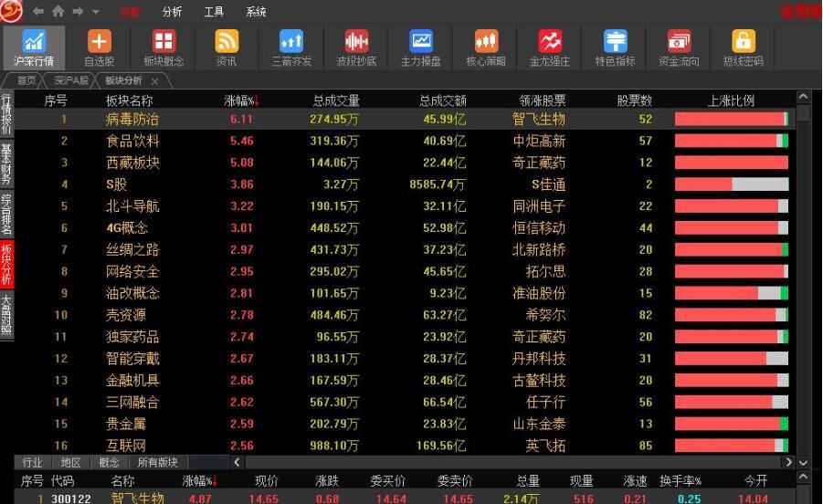Sort by 板块名称 column header
Screen dimensions: 823x504
[x=129, y=100]
